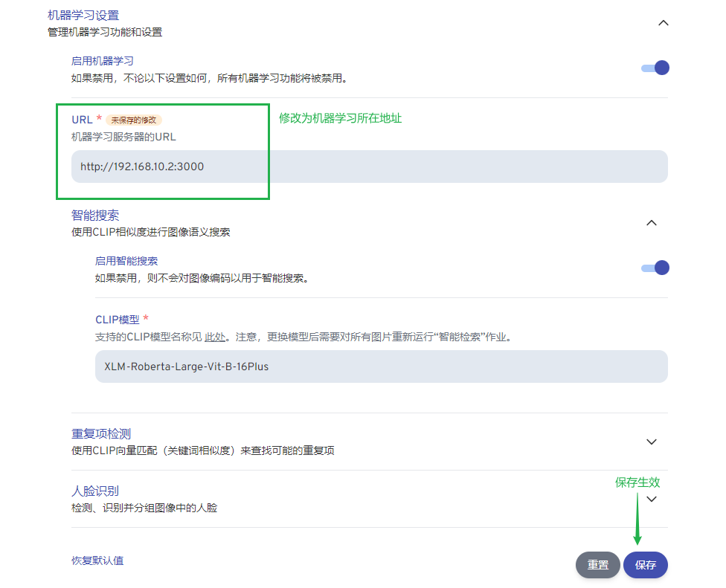This screenshot has width=726, height=588.
Task: Click the CLIP模型 field label
Action: [117, 320]
